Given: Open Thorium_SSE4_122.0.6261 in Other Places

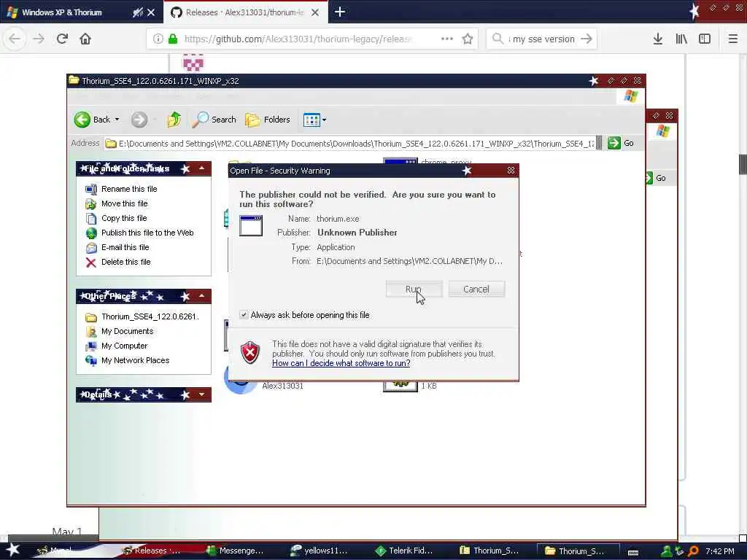Looking at the screenshot, I should [150, 316].
